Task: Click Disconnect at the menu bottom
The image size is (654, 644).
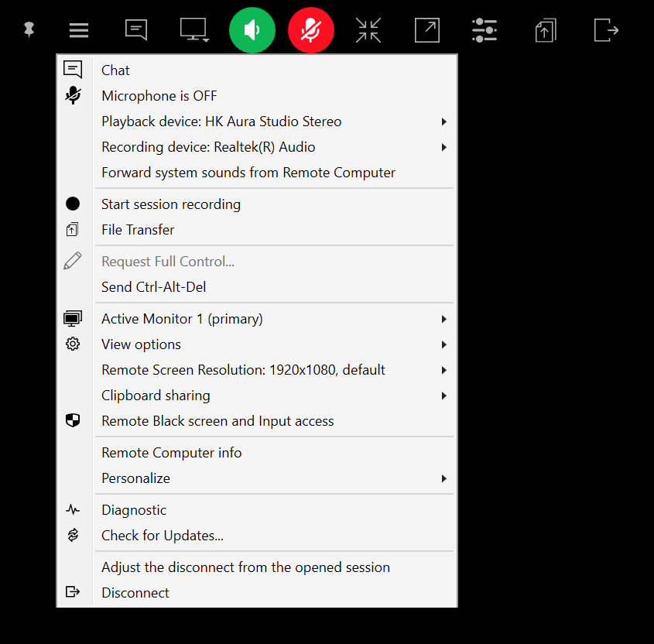Action: click(x=135, y=593)
